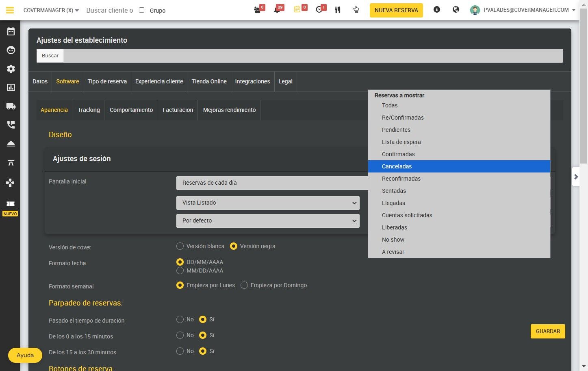
Task: Open the COVERMANAGER (X) establishment dropdown
Action: click(51, 10)
